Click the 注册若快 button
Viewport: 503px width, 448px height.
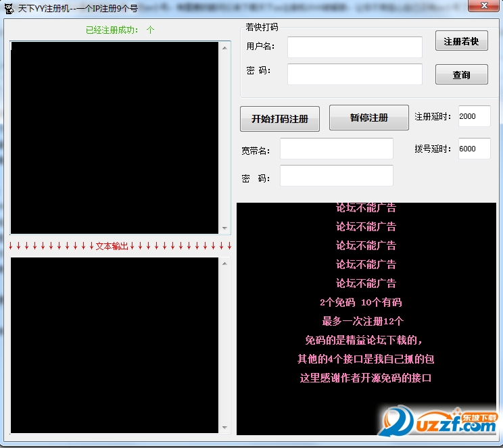(461, 41)
